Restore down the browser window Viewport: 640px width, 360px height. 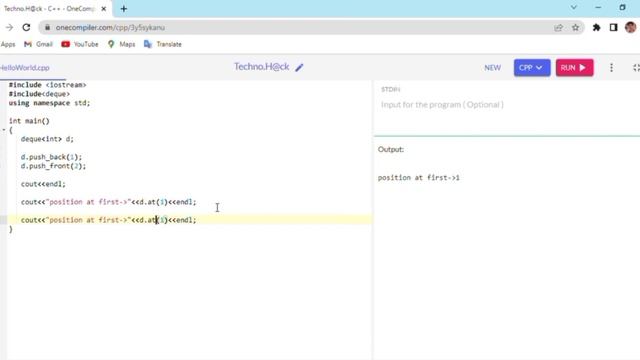click(622, 7)
